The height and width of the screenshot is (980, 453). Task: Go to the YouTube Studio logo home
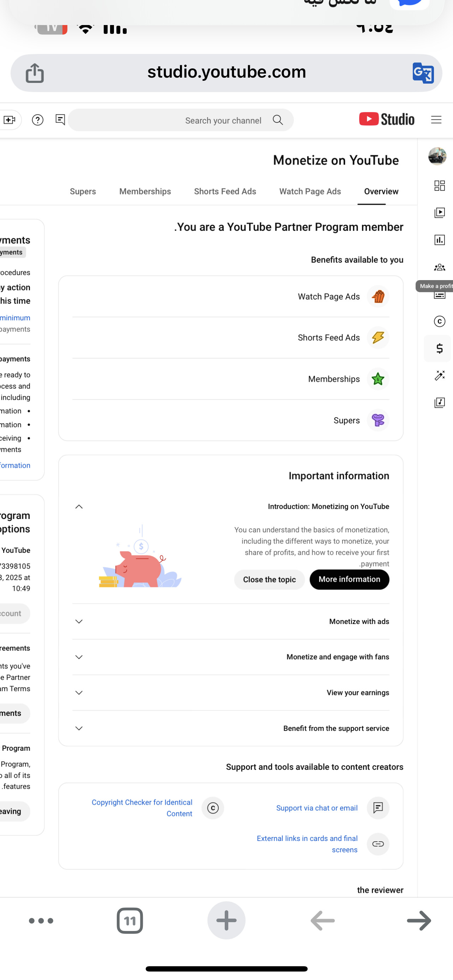(386, 119)
